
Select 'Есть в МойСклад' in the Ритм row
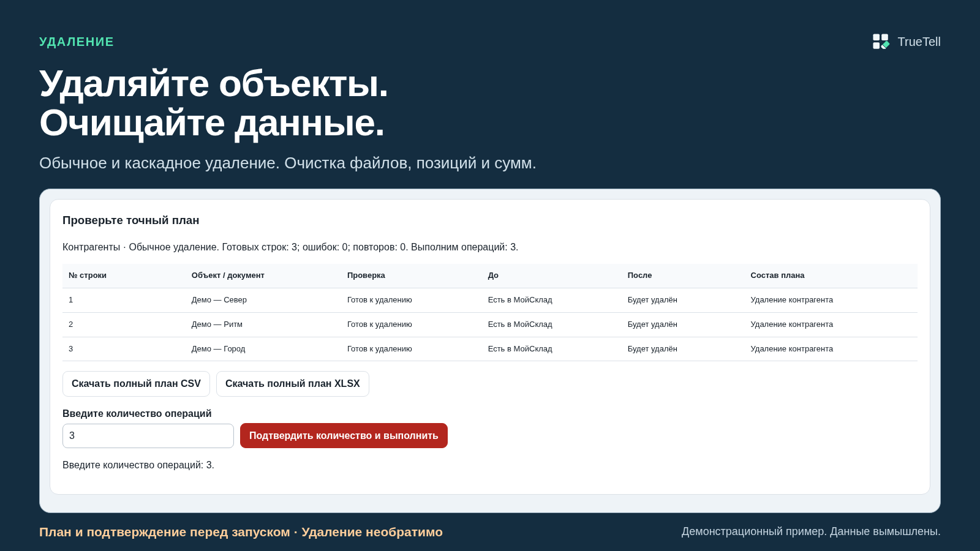click(520, 324)
